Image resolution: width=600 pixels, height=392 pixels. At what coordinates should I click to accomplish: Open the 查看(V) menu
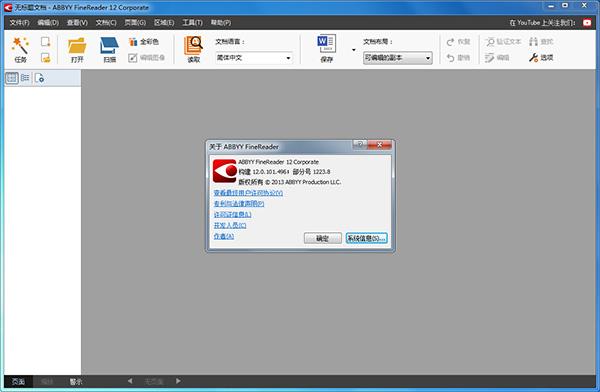coord(77,23)
